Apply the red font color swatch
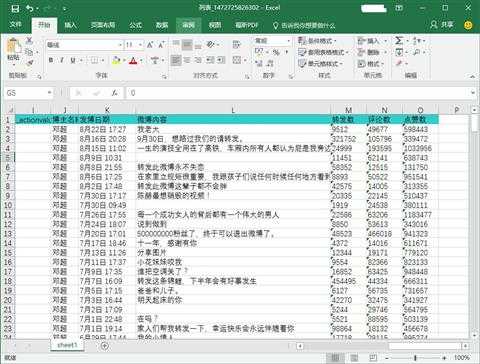The image size is (480, 364). point(133,60)
